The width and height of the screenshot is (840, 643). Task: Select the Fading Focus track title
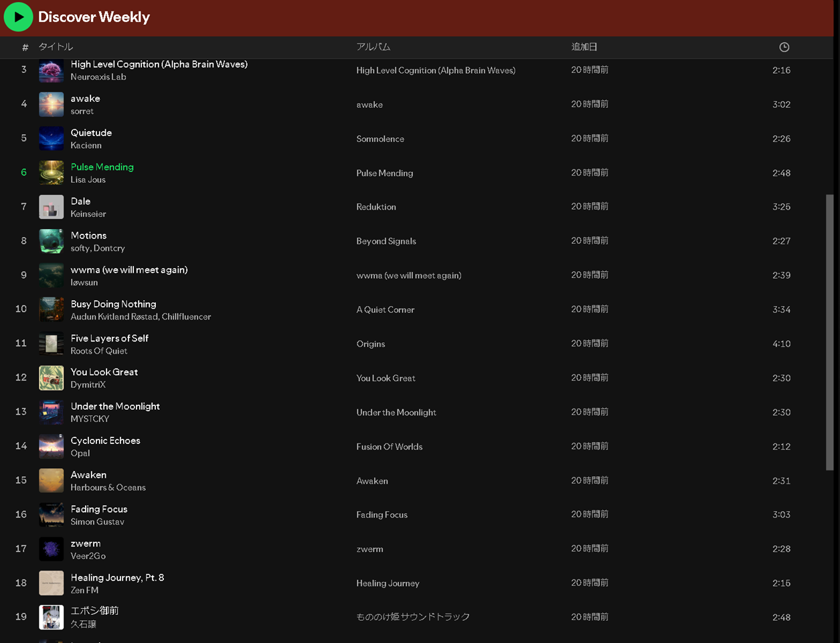point(99,509)
